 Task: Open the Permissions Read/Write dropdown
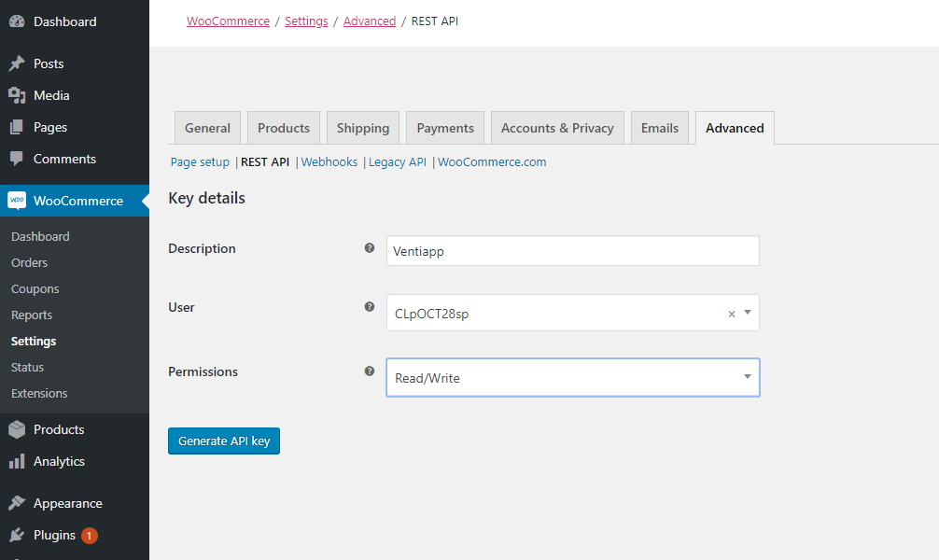pyautogui.click(x=573, y=377)
